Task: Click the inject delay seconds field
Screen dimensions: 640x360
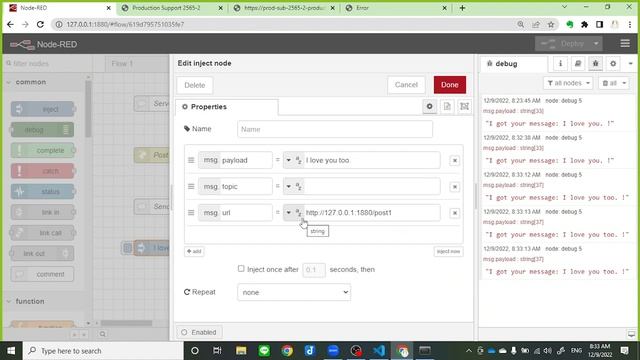Action: (313, 270)
